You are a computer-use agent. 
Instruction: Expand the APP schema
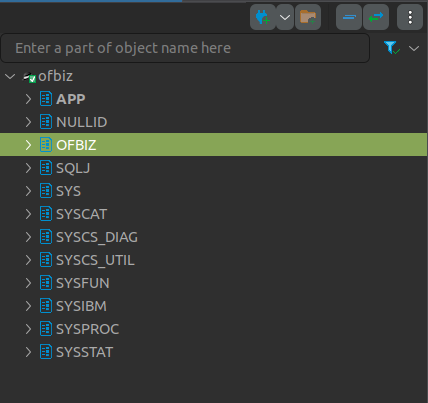28,99
